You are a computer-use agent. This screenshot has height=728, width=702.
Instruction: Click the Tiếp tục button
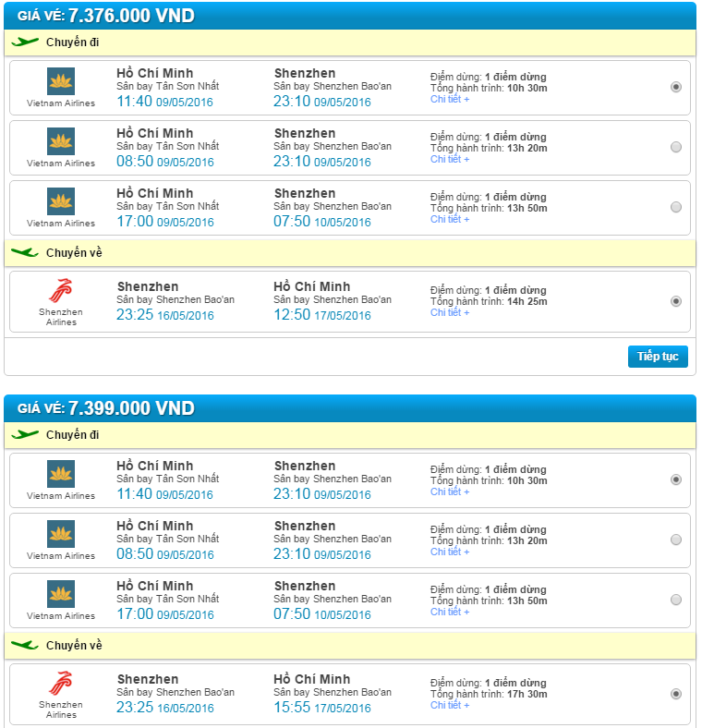pyautogui.click(x=658, y=357)
